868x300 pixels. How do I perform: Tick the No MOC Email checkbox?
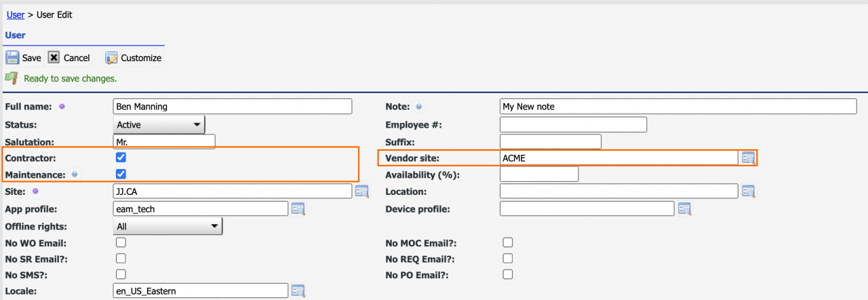[x=507, y=242]
